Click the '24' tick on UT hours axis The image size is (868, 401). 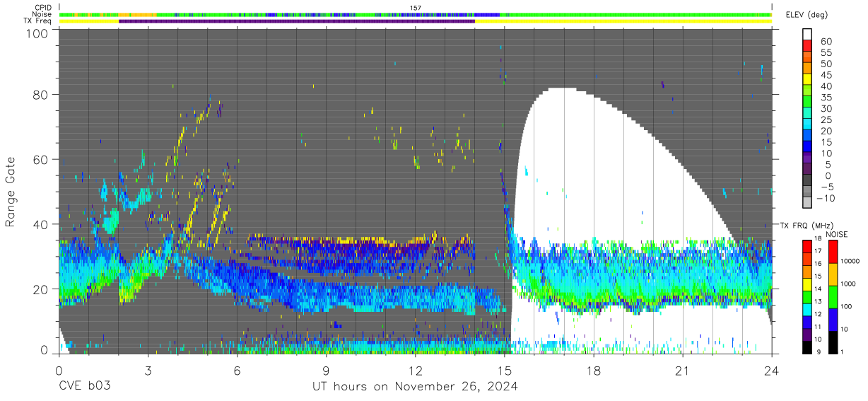[771, 371]
